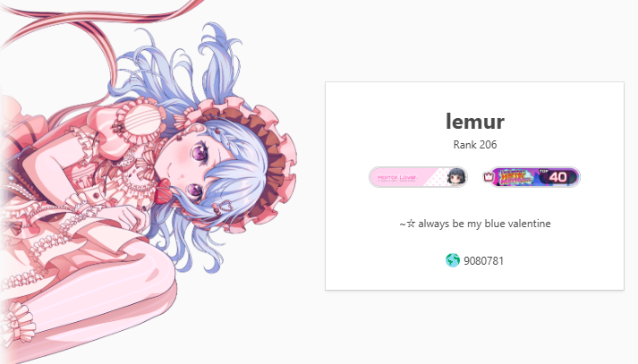Viewport: 638px width, 364px height.
Task: Click the star symbol in the profile bio
Action: pyautogui.click(x=411, y=224)
